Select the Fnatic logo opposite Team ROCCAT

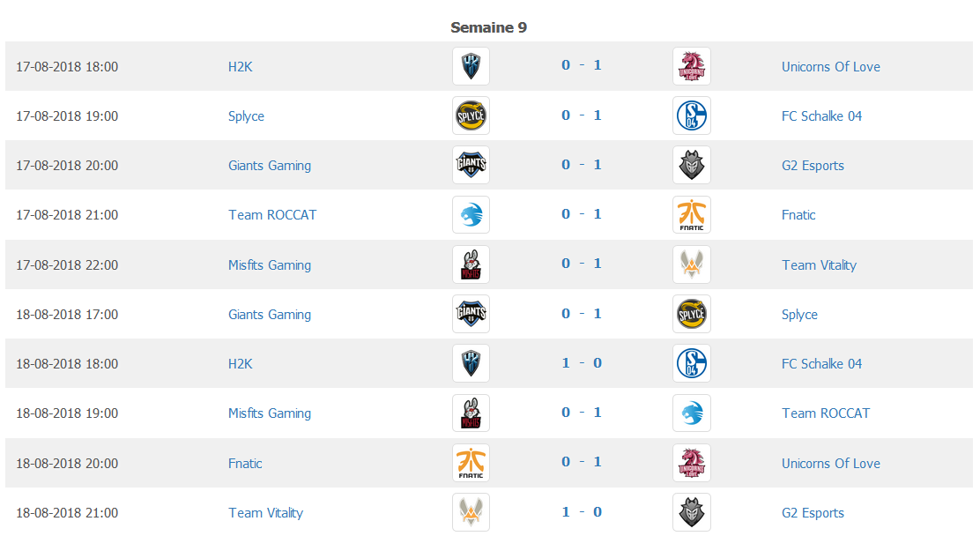pos(691,214)
